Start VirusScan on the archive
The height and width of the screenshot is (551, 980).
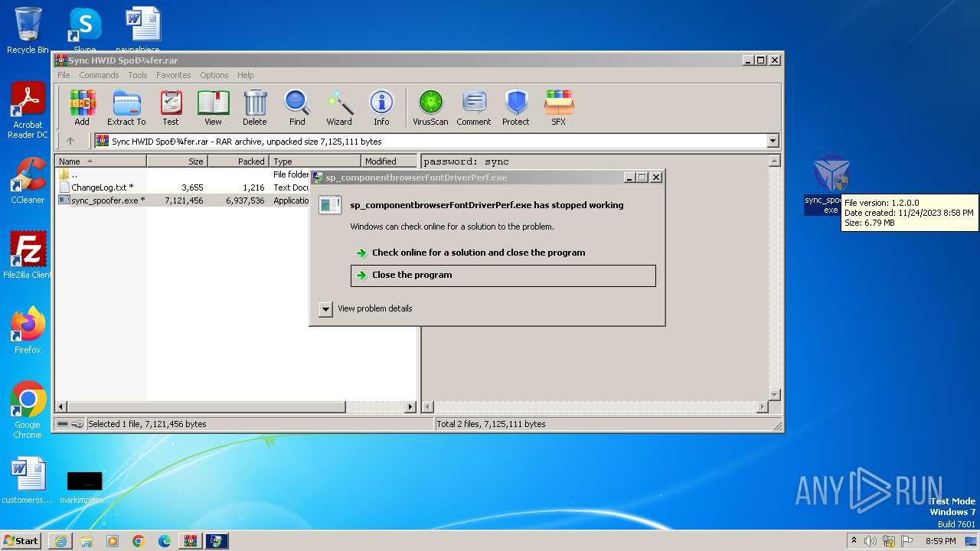(430, 108)
